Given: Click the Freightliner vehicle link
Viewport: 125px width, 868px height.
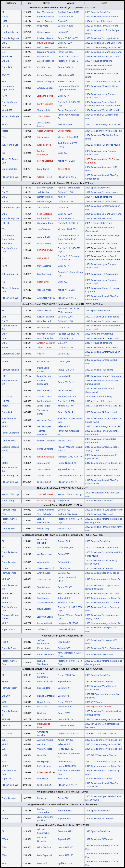Looking at the screenshot, I should click(x=63, y=501).
